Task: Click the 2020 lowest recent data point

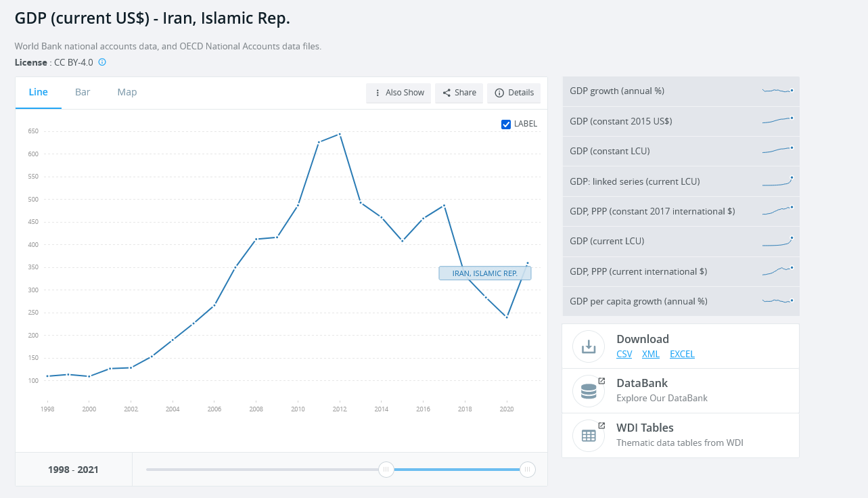Action: [507, 317]
